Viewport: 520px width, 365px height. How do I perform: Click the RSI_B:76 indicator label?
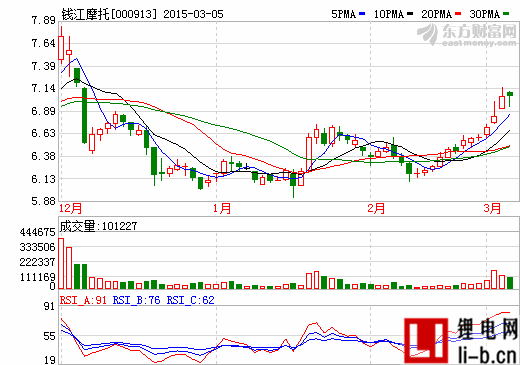pyautogui.click(x=136, y=300)
